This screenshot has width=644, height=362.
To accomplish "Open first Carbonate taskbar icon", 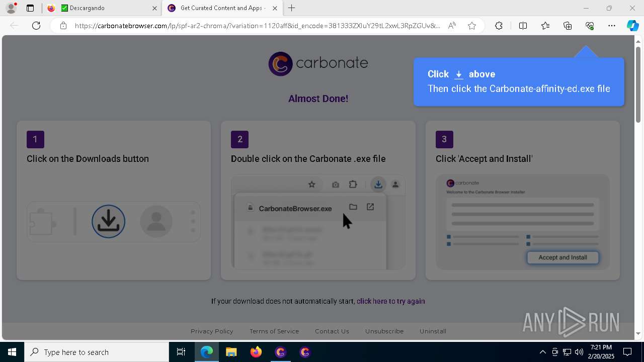I will pyautogui.click(x=280, y=352).
